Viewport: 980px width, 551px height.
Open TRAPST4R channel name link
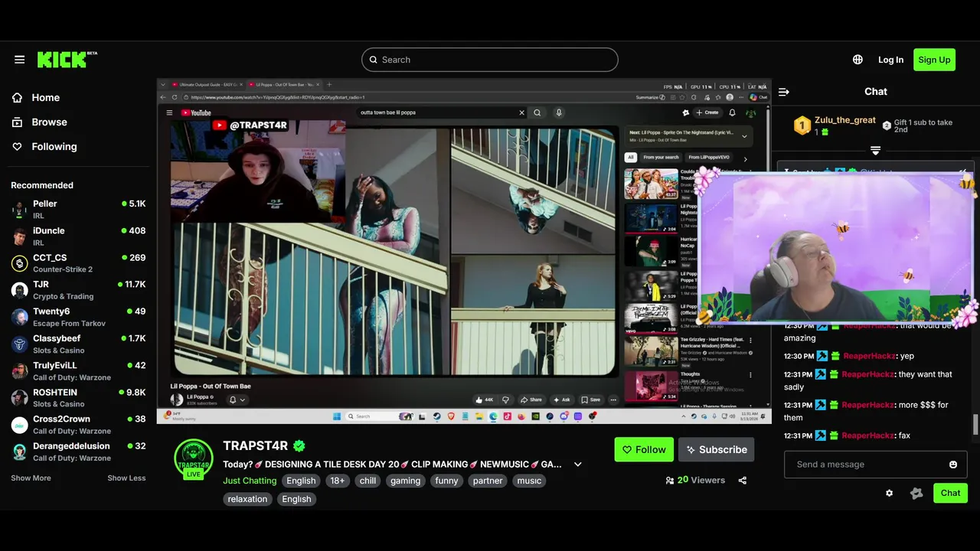click(x=256, y=446)
